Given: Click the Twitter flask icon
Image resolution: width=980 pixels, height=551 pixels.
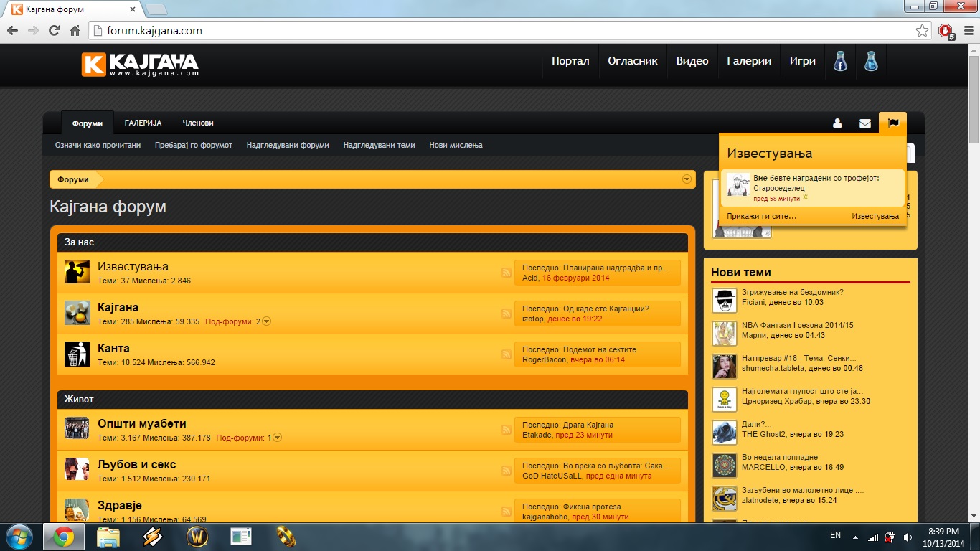Looking at the screenshot, I should 871,62.
